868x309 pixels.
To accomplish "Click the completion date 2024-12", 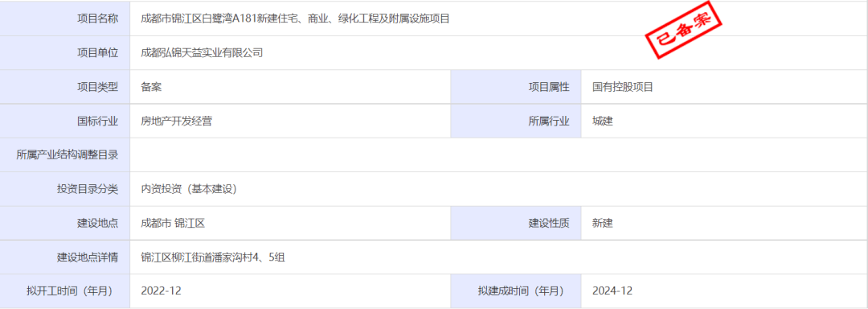I will pos(612,291).
